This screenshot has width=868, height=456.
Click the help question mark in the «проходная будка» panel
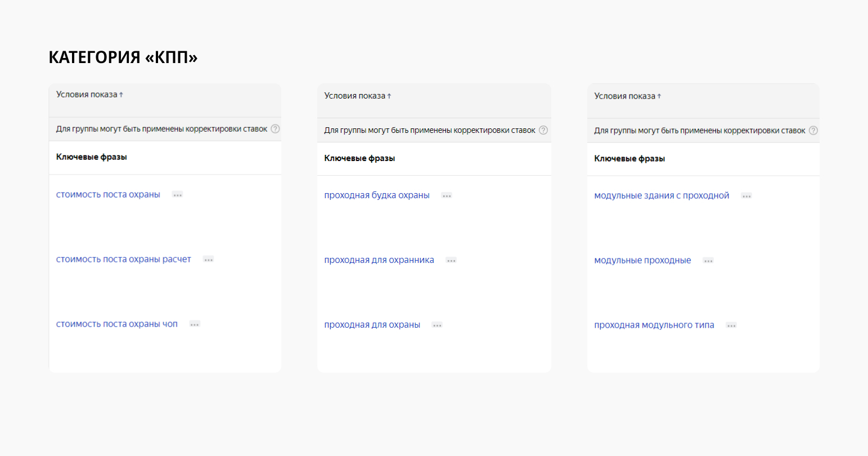coord(543,130)
